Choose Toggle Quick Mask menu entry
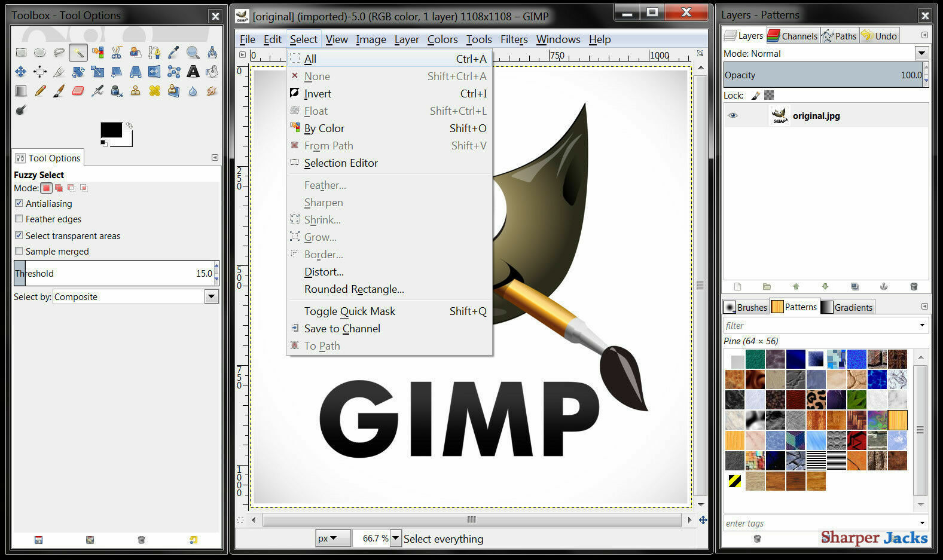 389,311
